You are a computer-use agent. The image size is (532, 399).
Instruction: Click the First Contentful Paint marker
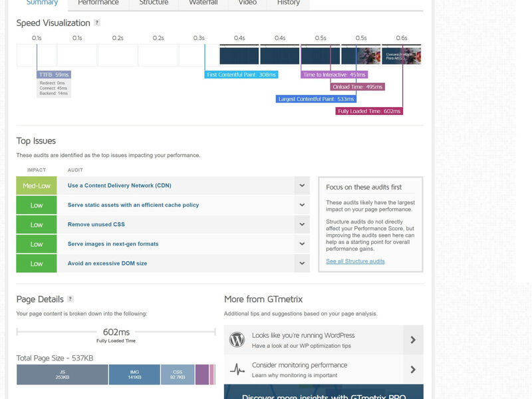[243, 75]
